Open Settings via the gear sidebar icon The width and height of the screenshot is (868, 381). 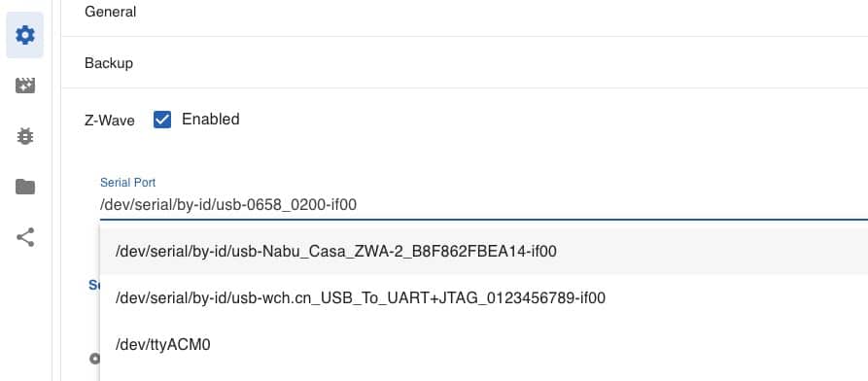[25, 35]
